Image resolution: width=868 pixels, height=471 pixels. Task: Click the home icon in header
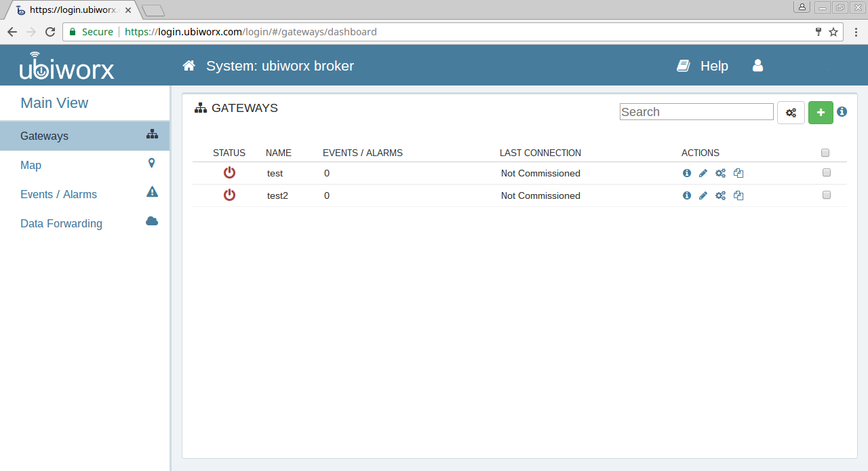coord(189,66)
